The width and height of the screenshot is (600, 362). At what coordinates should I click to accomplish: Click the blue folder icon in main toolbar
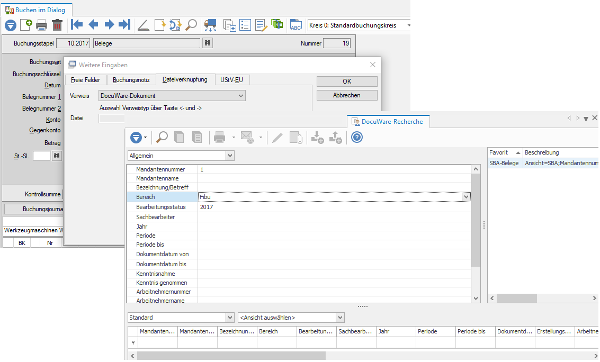coord(296,25)
